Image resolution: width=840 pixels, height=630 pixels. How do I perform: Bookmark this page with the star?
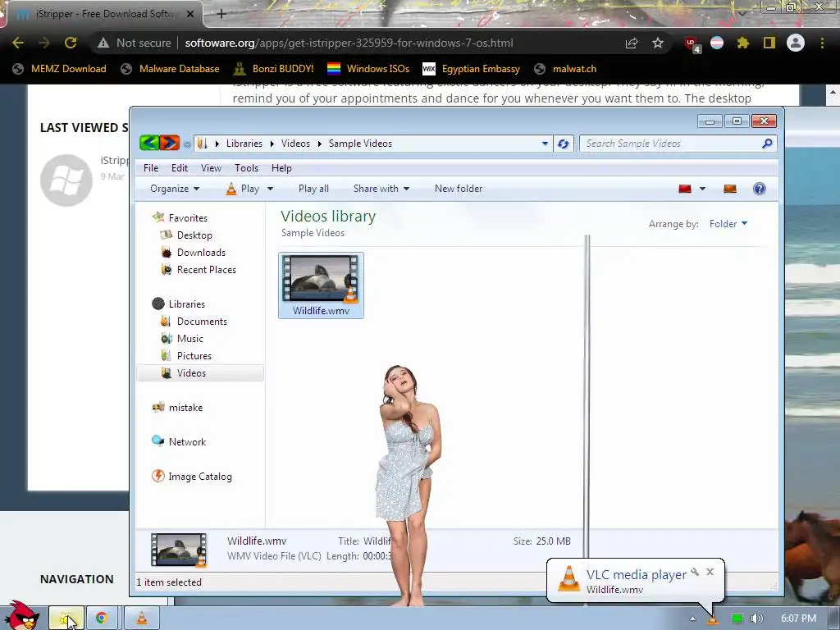(x=658, y=43)
